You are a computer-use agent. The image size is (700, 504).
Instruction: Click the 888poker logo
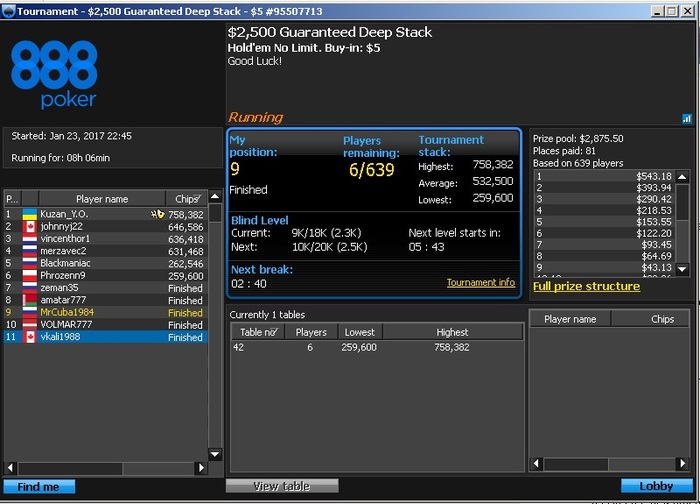pyautogui.click(x=54, y=75)
